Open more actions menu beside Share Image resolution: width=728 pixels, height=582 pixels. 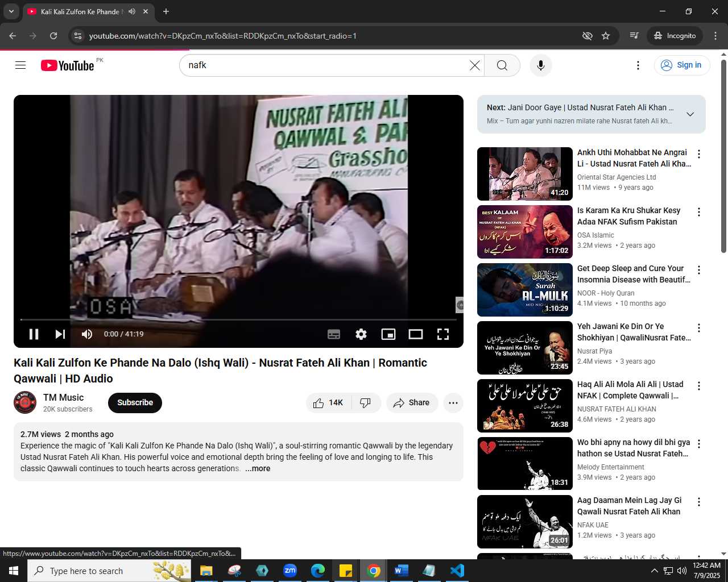453,403
